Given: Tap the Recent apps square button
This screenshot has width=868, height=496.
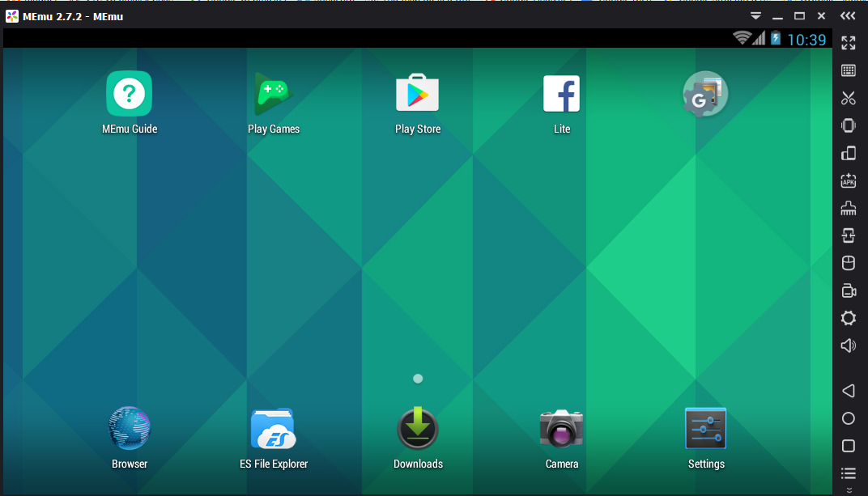Looking at the screenshot, I should [x=848, y=446].
